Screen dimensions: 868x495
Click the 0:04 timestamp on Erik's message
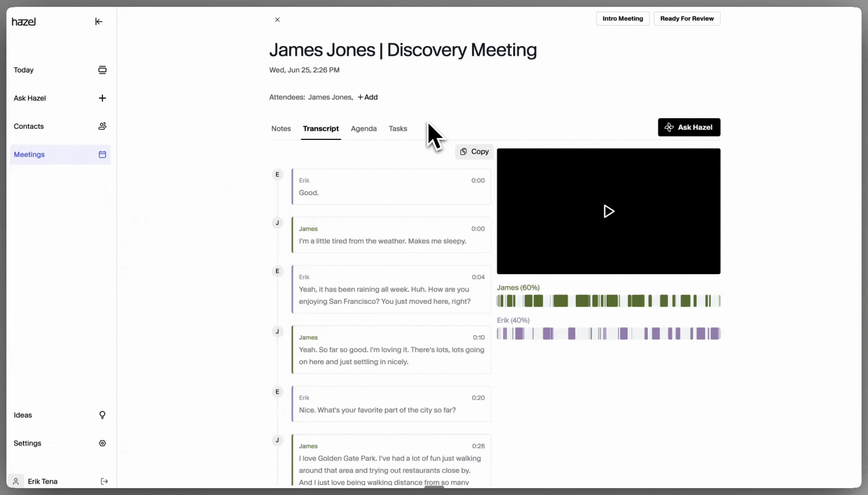(478, 277)
